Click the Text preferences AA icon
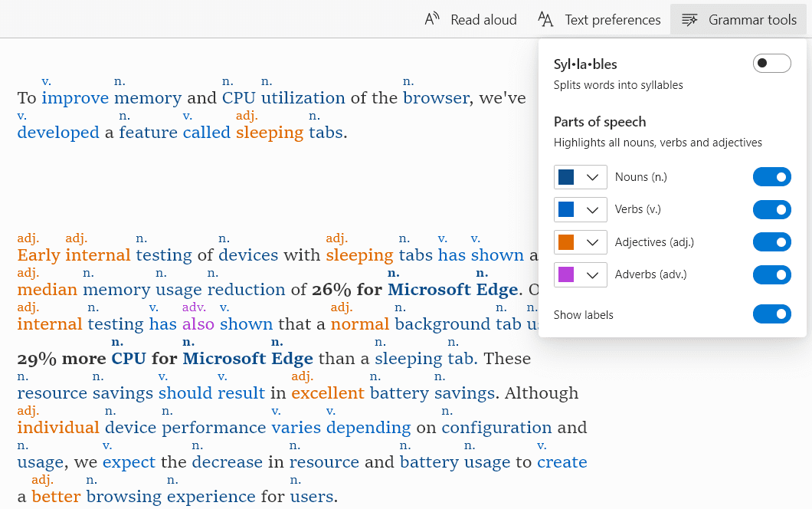The height and width of the screenshot is (509, 812). (545, 19)
